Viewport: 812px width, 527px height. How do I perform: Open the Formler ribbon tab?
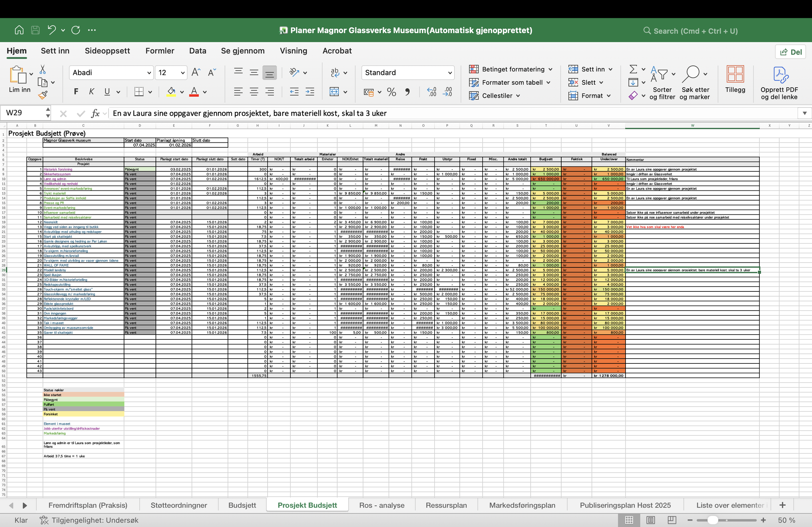(160, 51)
